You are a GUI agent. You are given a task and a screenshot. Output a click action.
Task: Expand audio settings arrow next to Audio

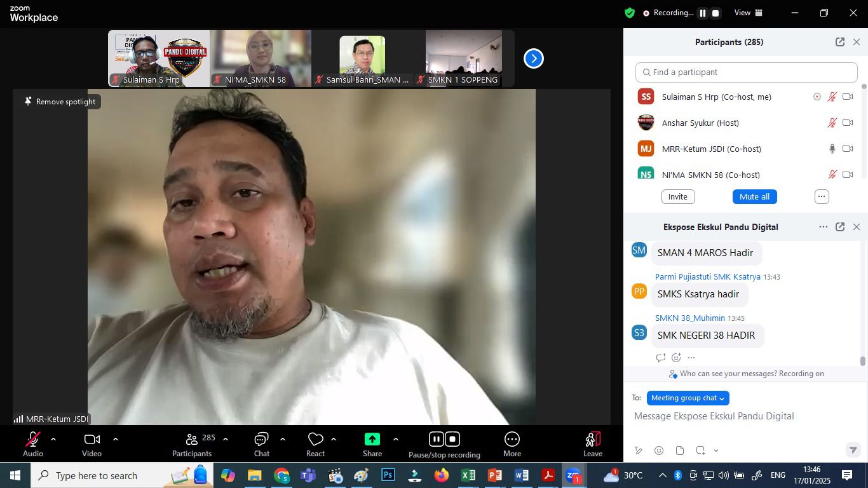(x=53, y=439)
